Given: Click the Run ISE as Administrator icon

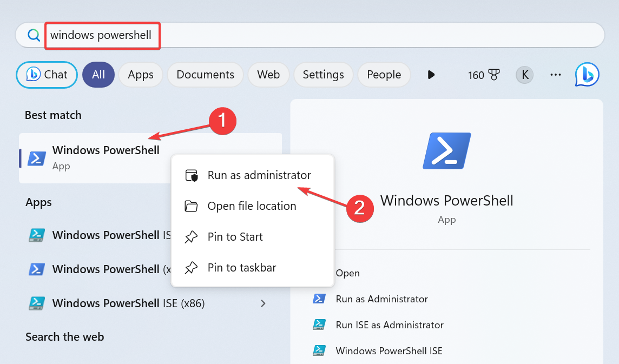Looking at the screenshot, I should 319,325.
